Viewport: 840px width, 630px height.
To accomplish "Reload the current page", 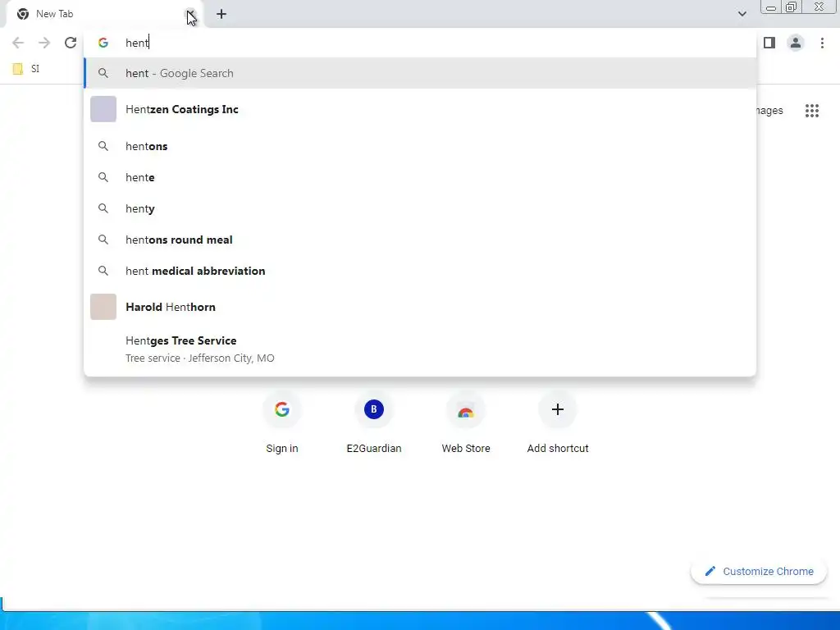I will (71, 43).
